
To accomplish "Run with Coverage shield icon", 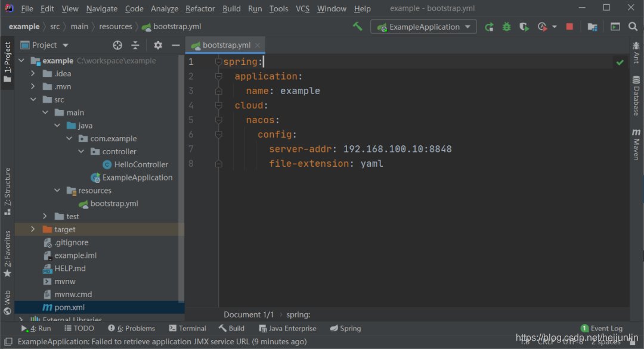I will click(524, 27).
